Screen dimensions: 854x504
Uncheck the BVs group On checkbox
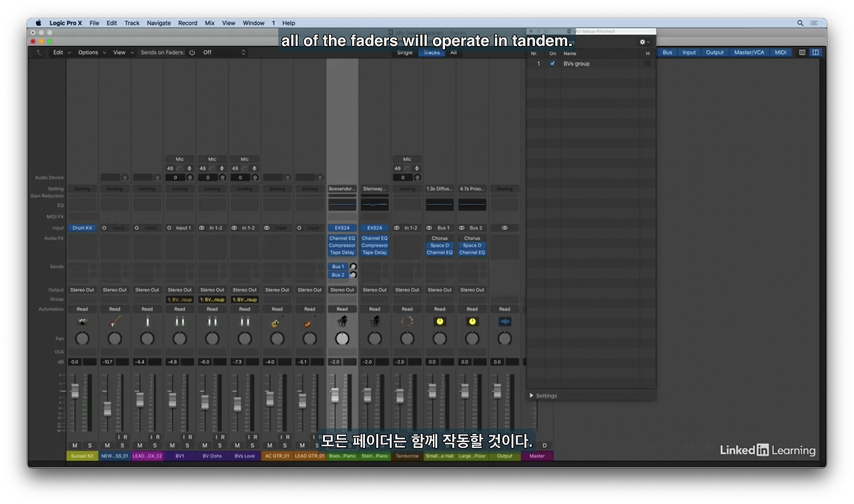[552, 63]
